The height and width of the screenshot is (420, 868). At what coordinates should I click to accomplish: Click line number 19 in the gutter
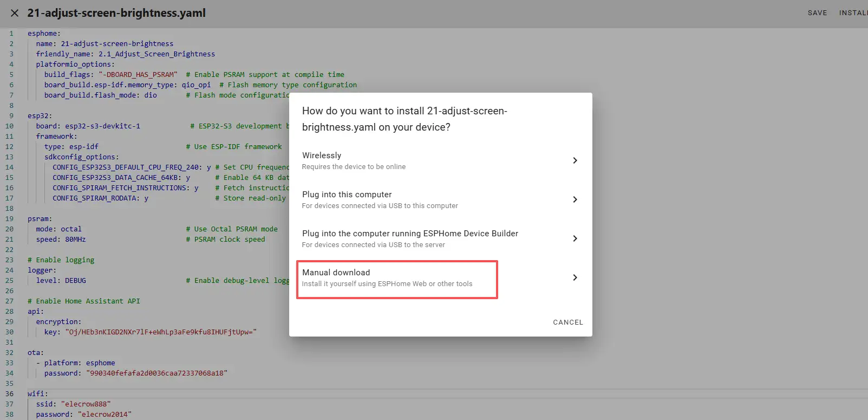(x=10, y=219)
